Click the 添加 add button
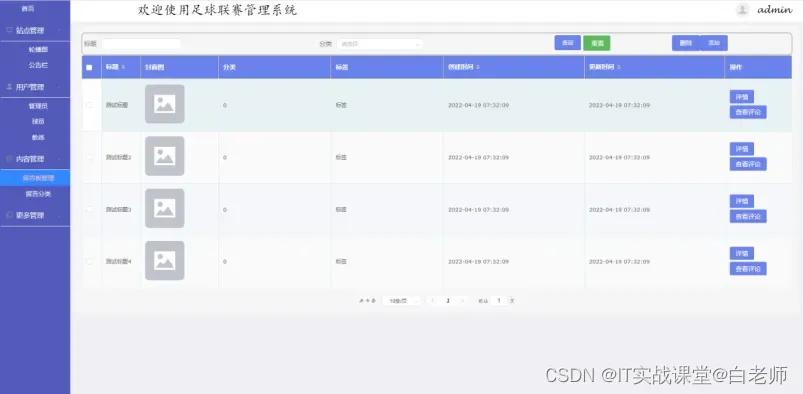Image resolution: width=803 pixels, height=394 pixels. pos(714,43)
